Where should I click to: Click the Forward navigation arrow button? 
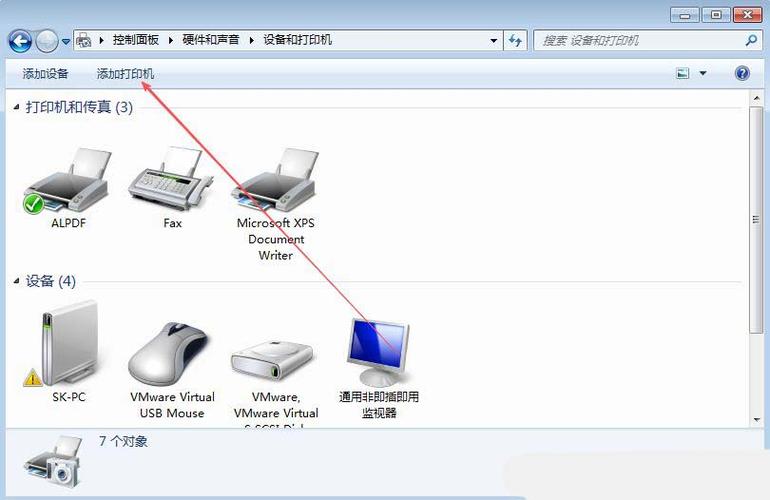point(47,41)
